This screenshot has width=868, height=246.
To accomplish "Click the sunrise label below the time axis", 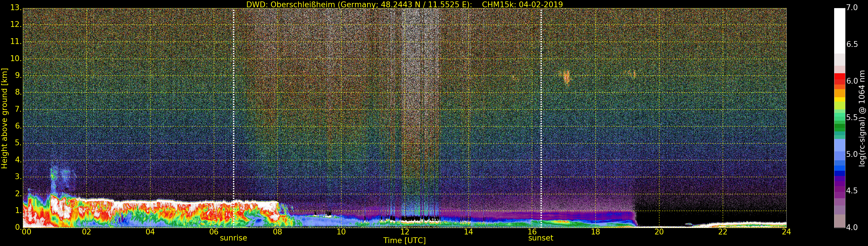I will tap(233, 238).
